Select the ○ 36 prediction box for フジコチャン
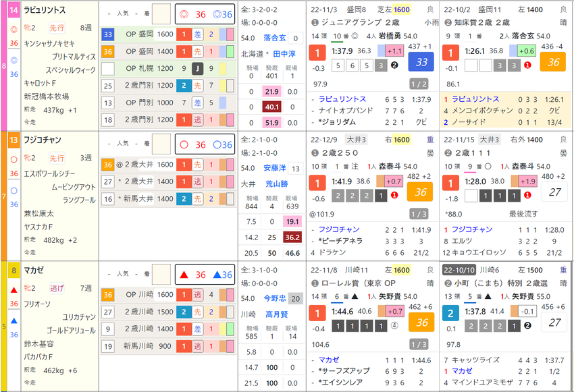 tap(205, 144)
